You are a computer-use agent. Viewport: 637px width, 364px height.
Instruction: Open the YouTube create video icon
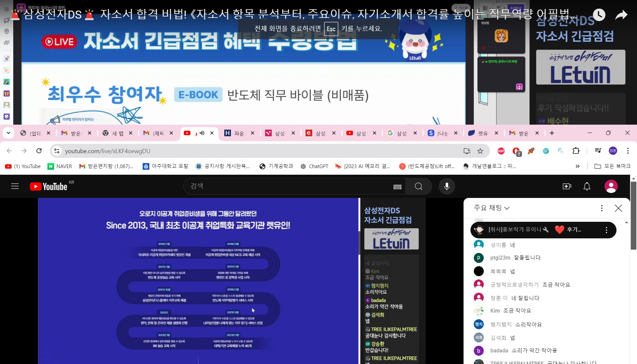pyautogui.click(x=567, y=186)
